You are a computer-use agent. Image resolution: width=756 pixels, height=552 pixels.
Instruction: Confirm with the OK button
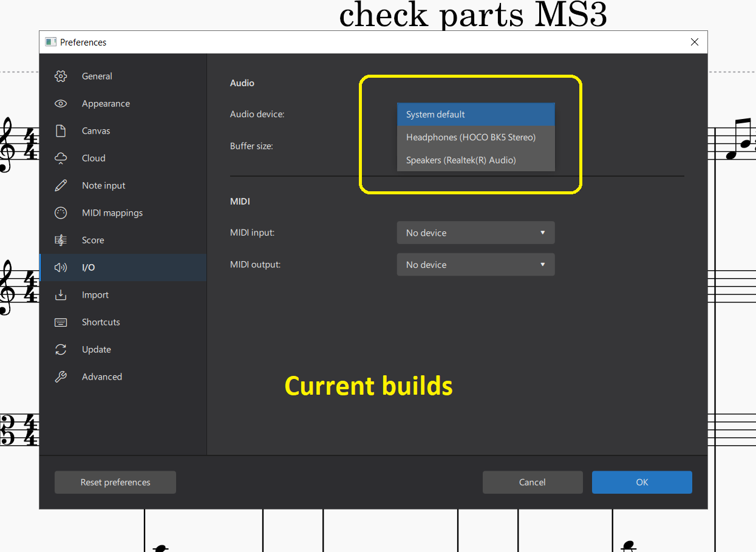(x=642, y=482)
